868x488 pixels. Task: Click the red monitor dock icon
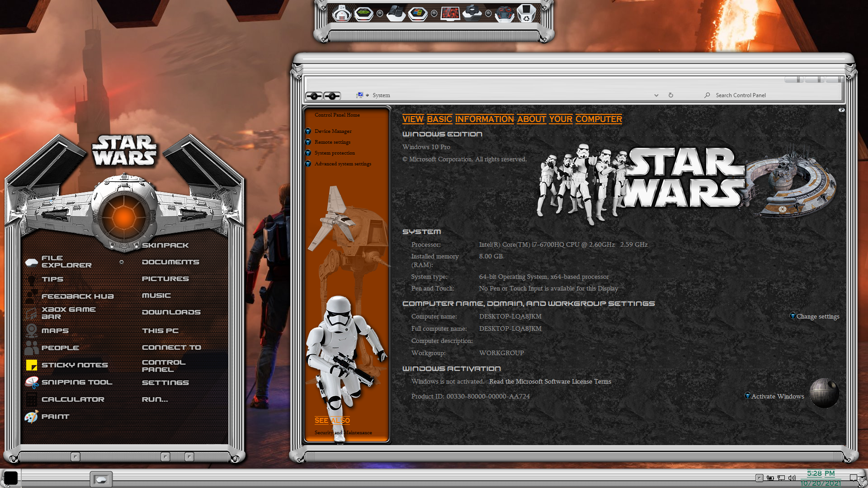(x=450, y=14)
